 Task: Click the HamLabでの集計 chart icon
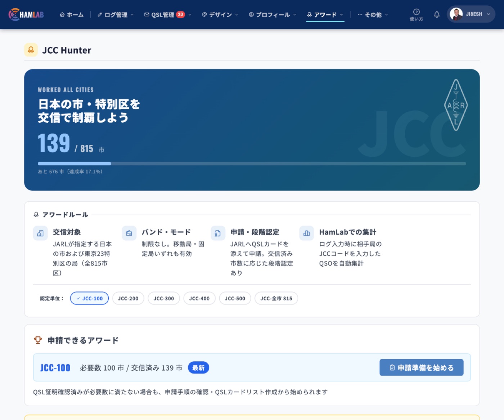pos(306,233)
